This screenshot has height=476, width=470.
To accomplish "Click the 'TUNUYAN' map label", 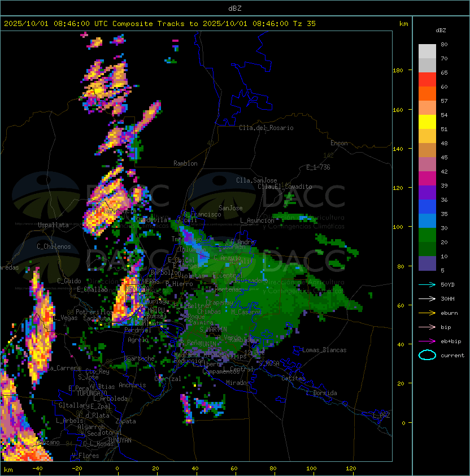I will click(x=120, y=440).
